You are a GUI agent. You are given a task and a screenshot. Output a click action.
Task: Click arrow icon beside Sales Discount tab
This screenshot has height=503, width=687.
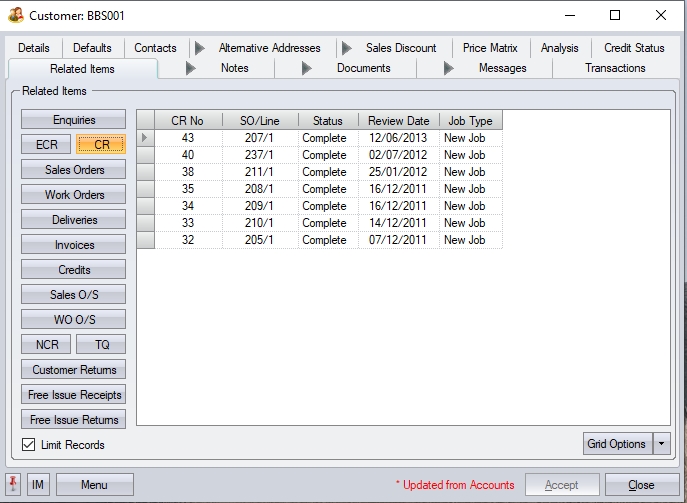coord(346,48)
